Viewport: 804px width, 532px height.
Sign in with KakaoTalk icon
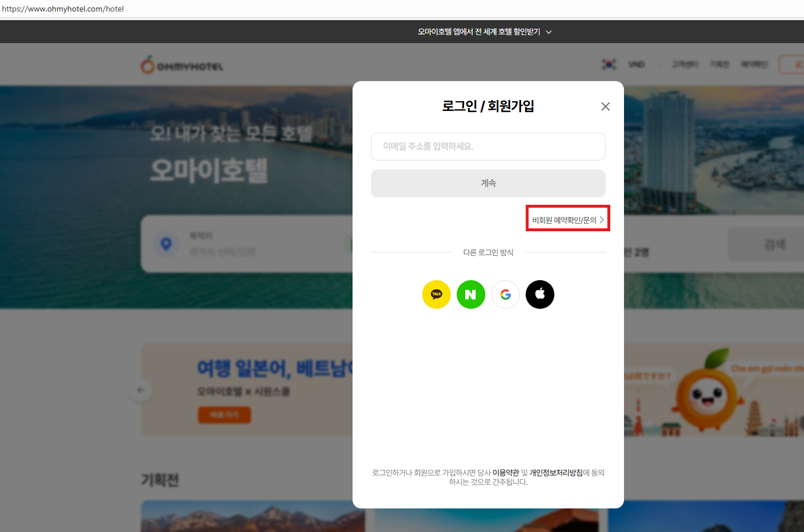click(x=437, y=294)
